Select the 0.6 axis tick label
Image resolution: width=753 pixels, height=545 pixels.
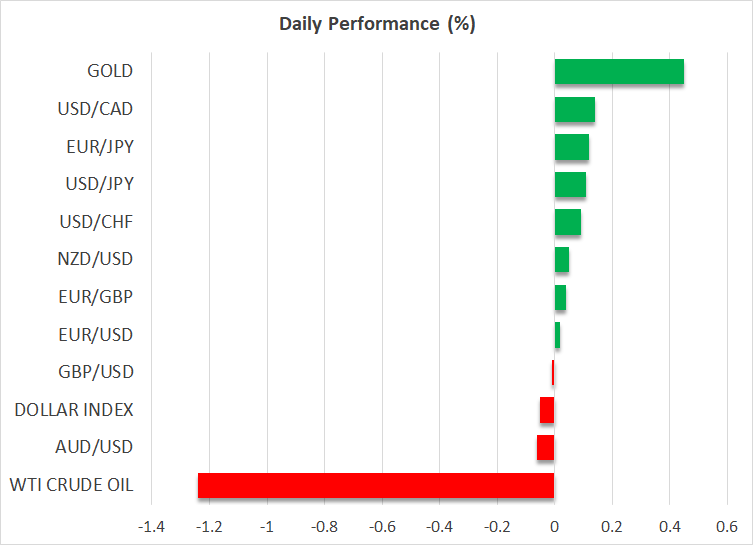pyautogui.click(x=726, y=526)
